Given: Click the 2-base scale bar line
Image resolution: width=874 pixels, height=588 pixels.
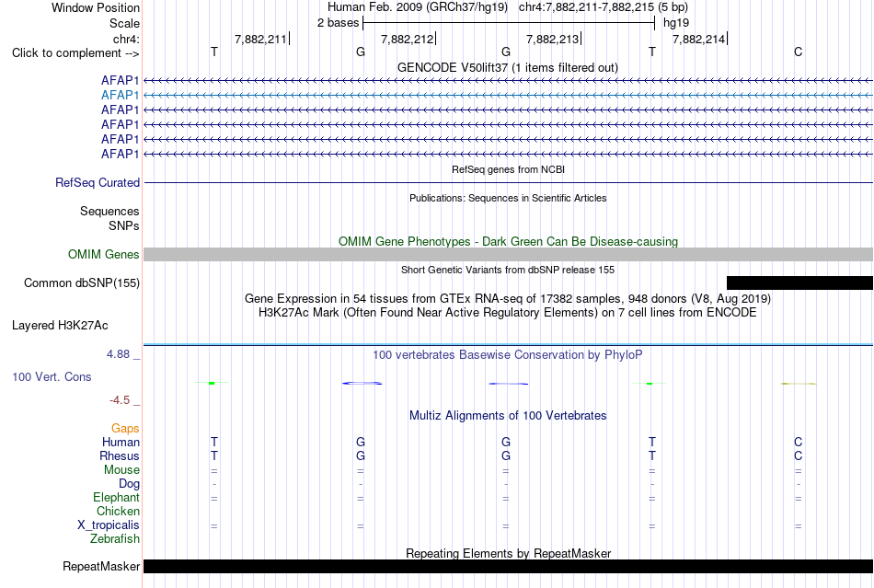Looking at the screenshot, I should [509, 23].
